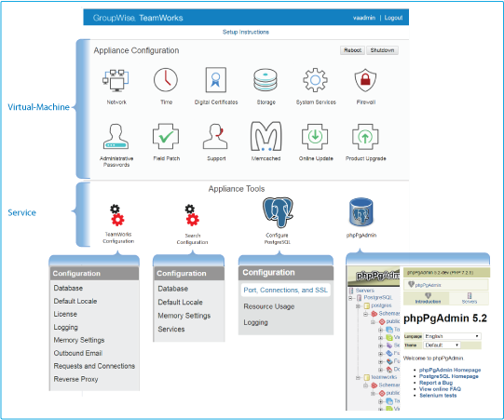Click the phpPgAdmin logo banner
The width and height of the screenshot is (504, 420).
(375, 277)
